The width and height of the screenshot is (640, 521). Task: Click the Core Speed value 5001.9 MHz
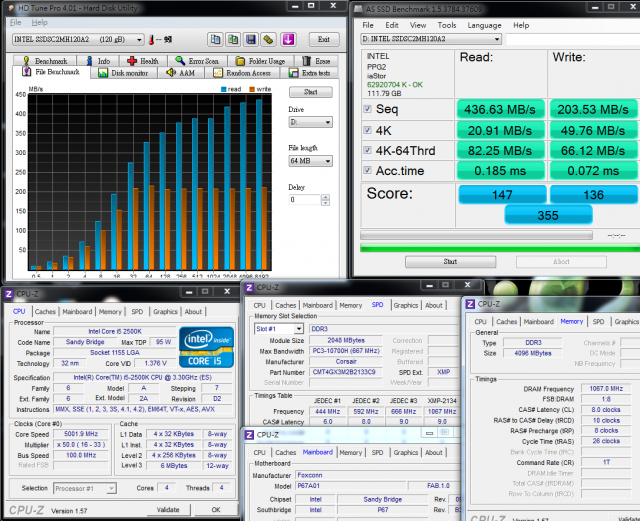click(81, 434)
